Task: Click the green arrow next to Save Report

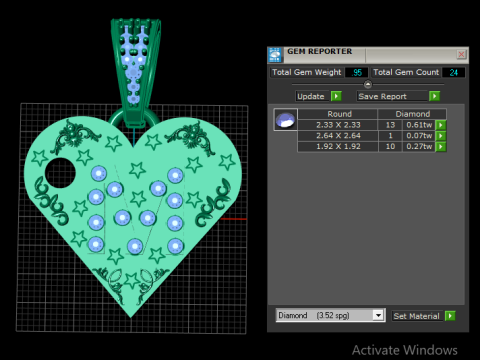Action: pyautogui.click(x=434, y=96)
